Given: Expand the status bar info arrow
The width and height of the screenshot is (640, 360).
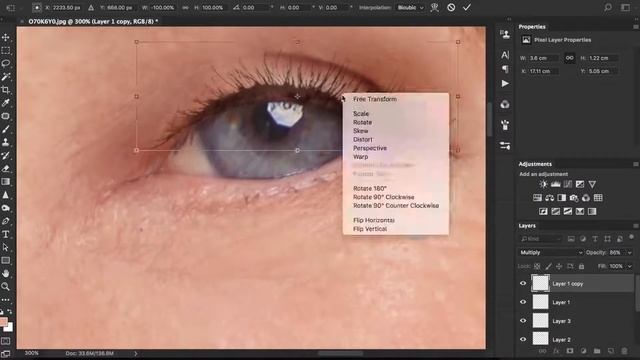Looking at the screenshot, I should [x=136, y=353].
